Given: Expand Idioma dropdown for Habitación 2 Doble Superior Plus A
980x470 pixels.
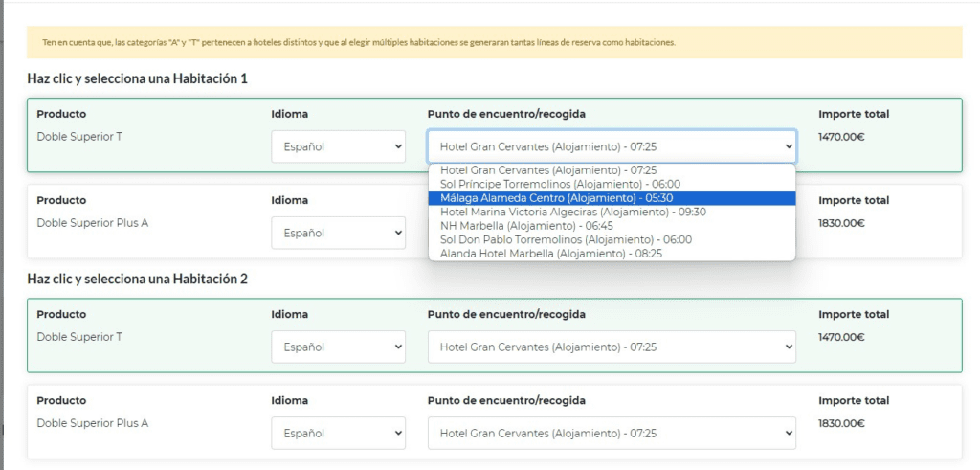Looking at the screenshot, I should pyautogui.click(x=338, y=433).
